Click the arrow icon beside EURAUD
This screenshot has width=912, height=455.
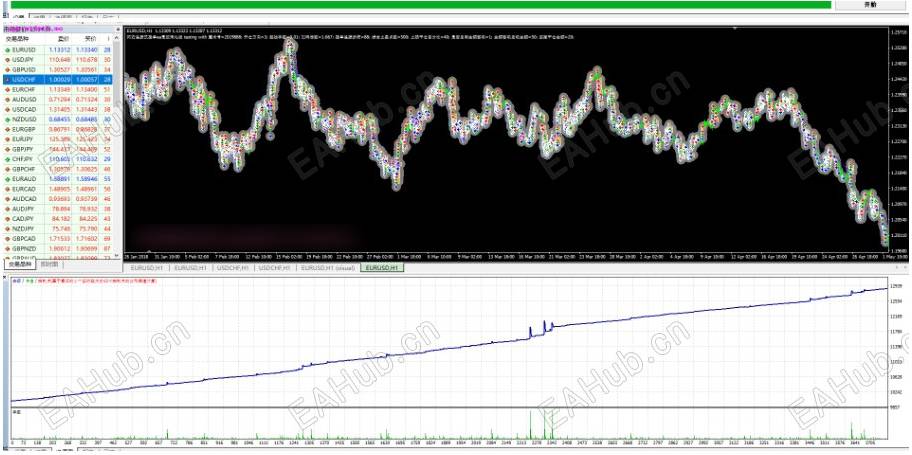click(x=7, y=179)
